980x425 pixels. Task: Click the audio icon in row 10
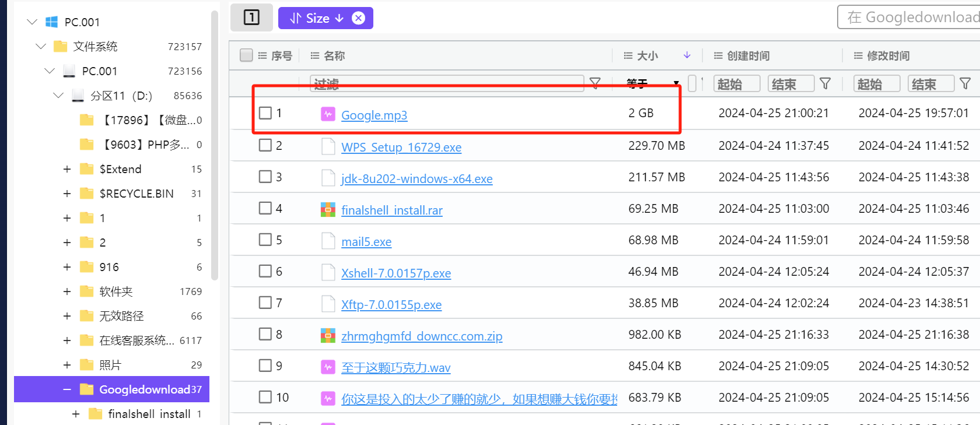[x=328, y=398]
